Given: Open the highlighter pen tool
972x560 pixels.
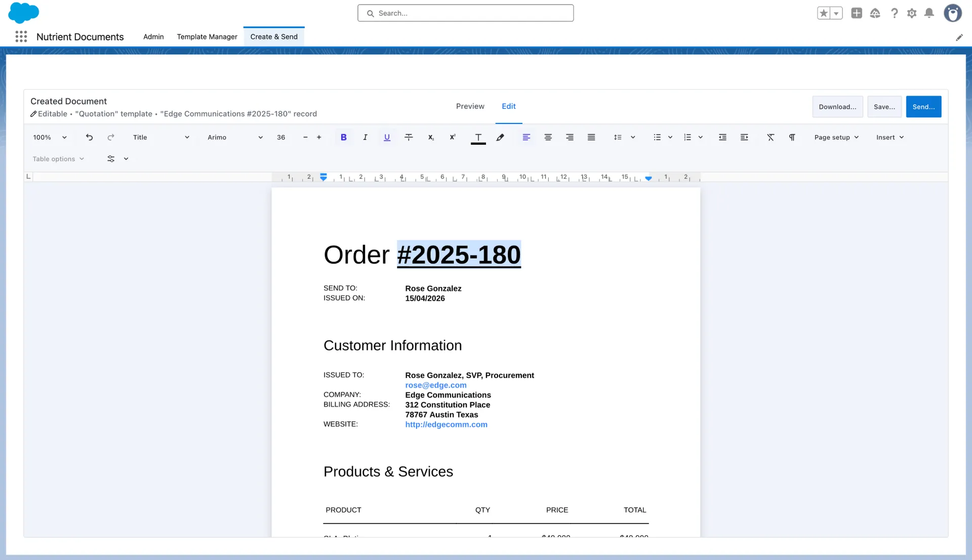Looking at the screenshot, I should point(500,137).
